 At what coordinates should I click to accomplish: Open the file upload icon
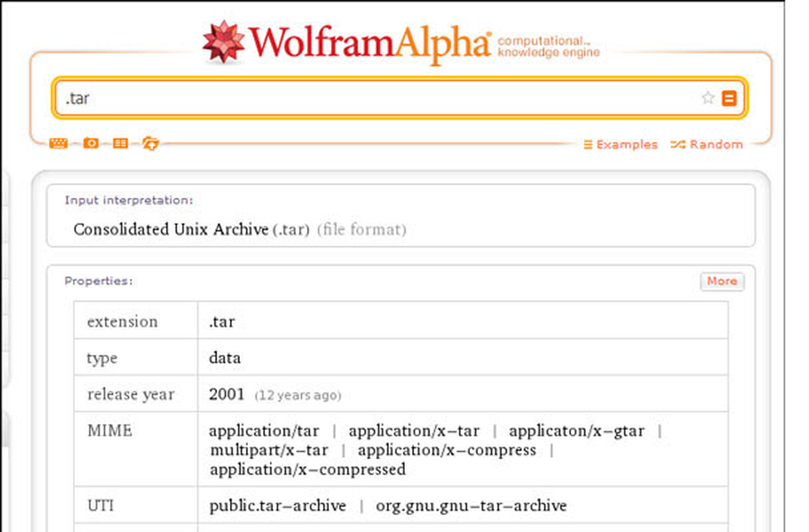click(x=151, y=144)
